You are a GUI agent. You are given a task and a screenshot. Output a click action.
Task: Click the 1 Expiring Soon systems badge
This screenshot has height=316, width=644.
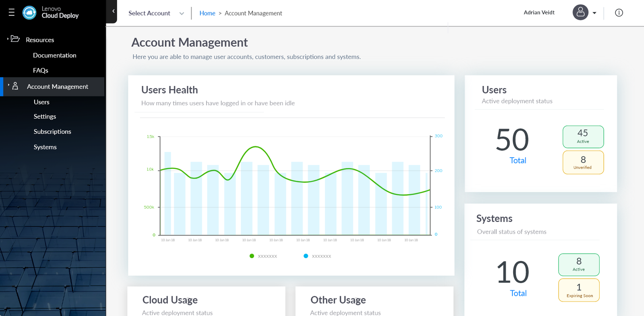[x=579, y=290]
